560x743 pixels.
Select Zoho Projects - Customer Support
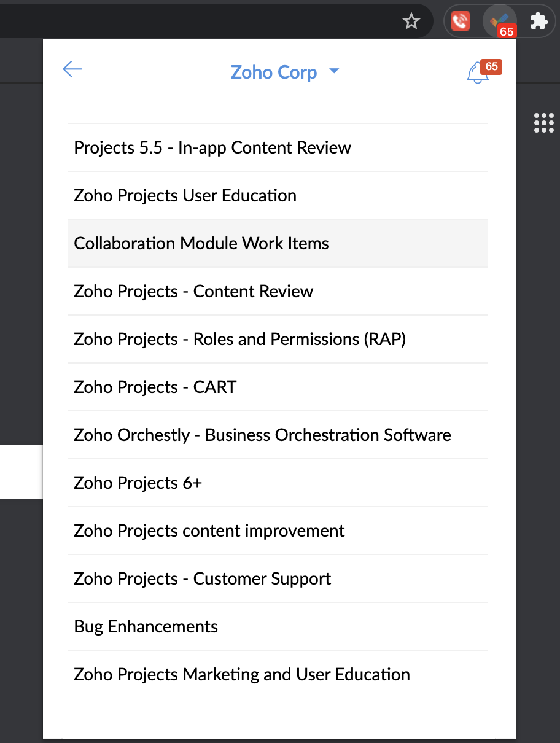pyautogui.click(x=278, y=578)
